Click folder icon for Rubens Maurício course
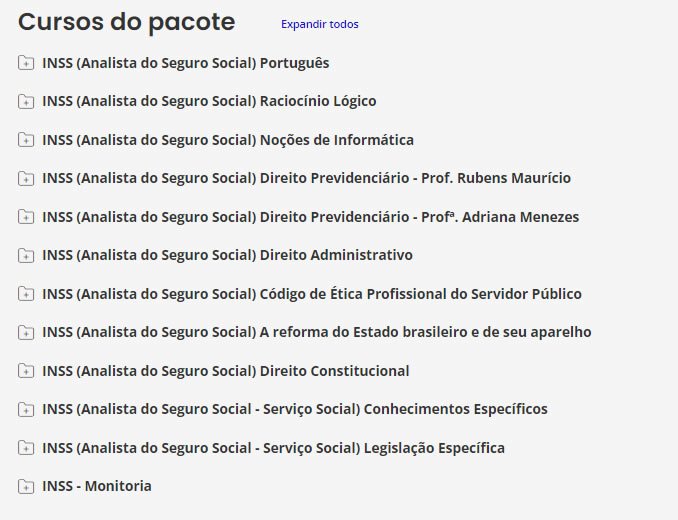678x520 pixels. tap(26, 178)
